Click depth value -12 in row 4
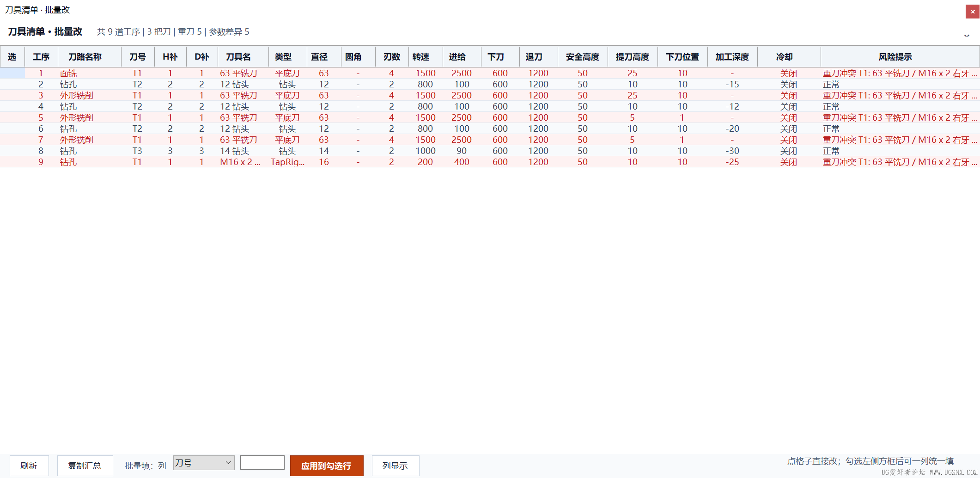This screenshot has width=980, height=478. coord(732,106)
